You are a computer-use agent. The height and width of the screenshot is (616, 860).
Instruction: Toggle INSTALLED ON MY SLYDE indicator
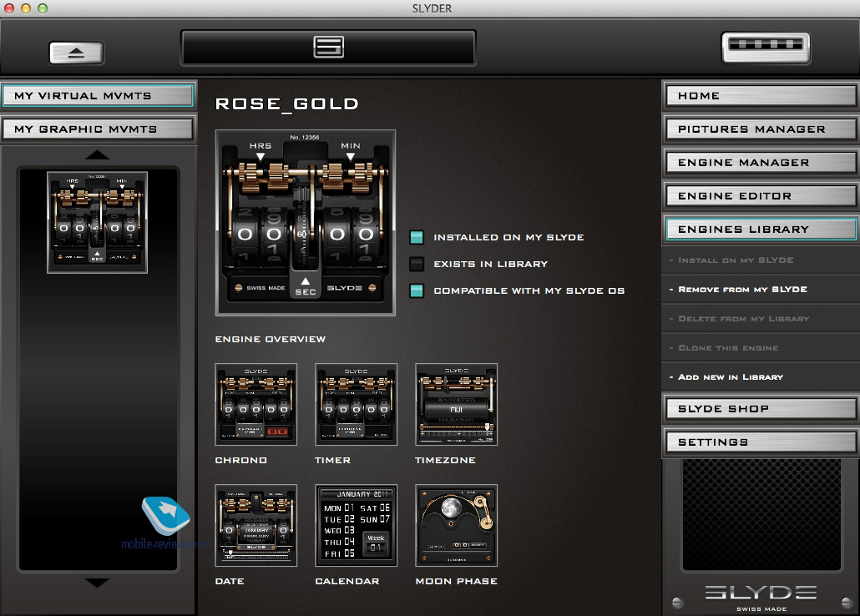point(417,238)
